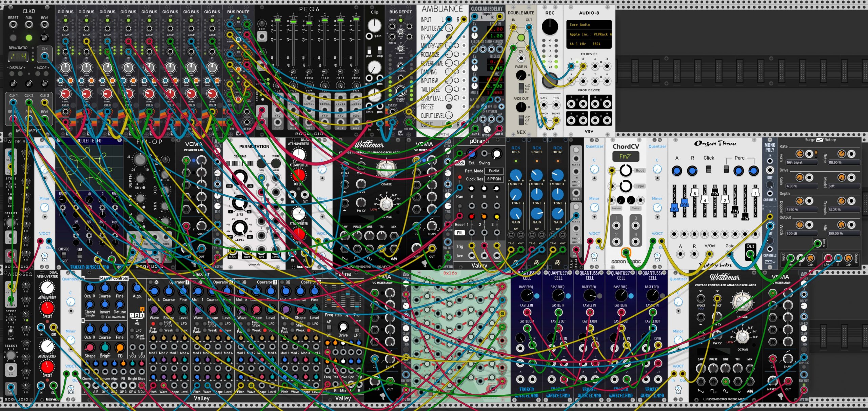Open the uGraph Patt. Mode Euclid selector
Image resolution: width=868 pixels, height=411 pixels.
(x=494, y=171)
